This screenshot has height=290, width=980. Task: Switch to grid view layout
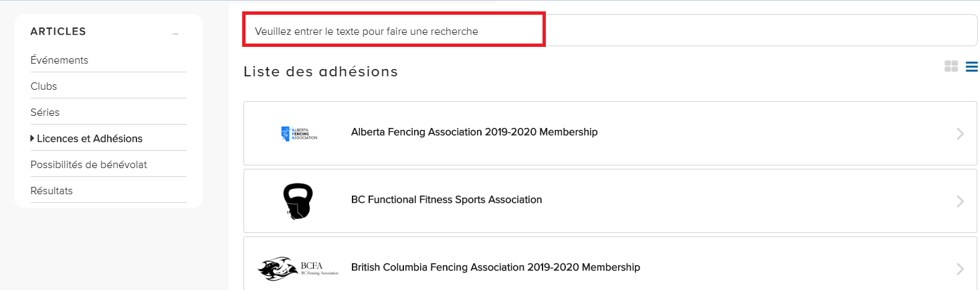(951, 66)
